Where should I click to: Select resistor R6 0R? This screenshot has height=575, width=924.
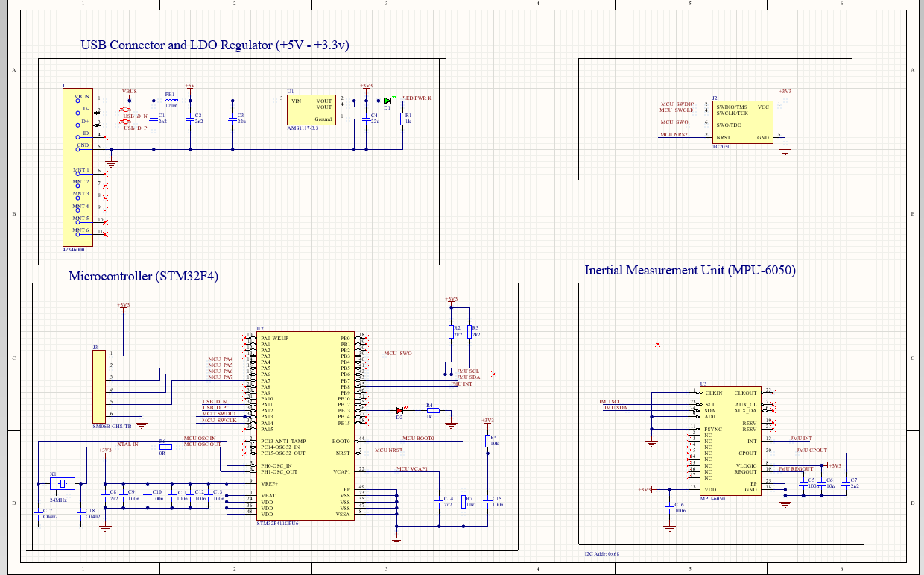[165, 447]
